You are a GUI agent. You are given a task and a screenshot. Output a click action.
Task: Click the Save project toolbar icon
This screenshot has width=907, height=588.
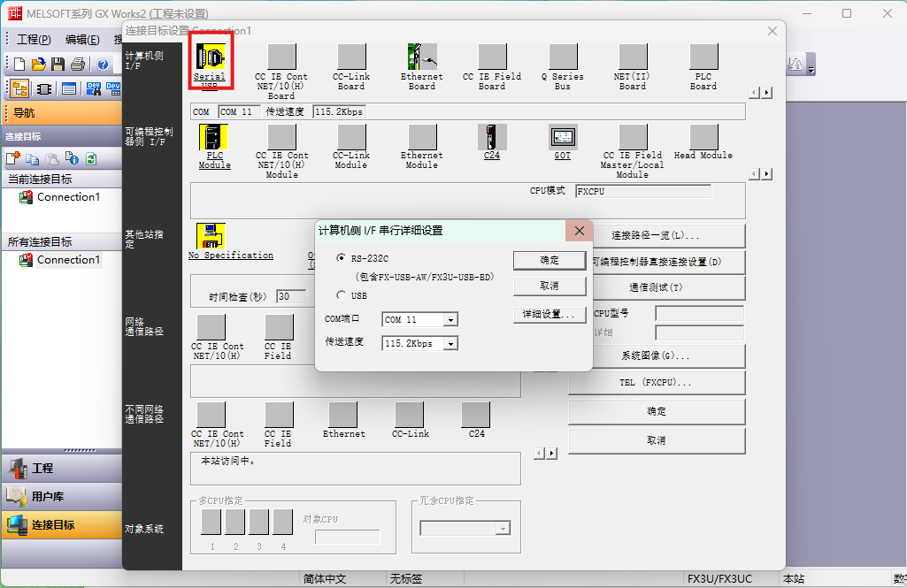(x=58, y=65)
